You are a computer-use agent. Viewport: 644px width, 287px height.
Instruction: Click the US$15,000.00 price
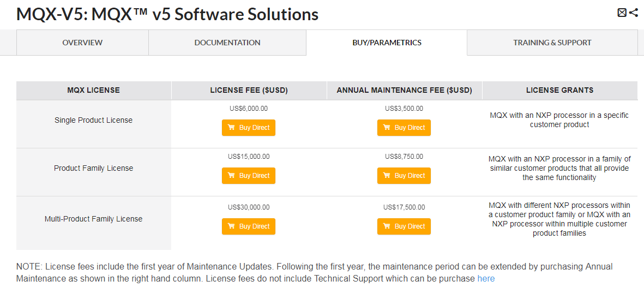[x=249, y=157]
